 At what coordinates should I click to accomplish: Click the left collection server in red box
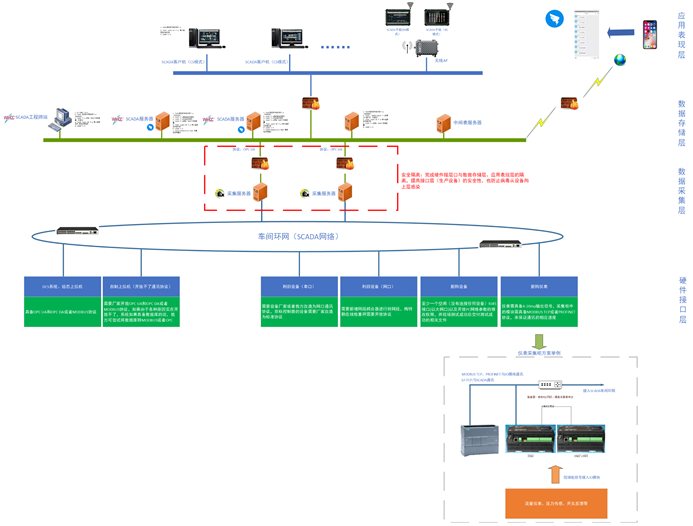point(259,191)
